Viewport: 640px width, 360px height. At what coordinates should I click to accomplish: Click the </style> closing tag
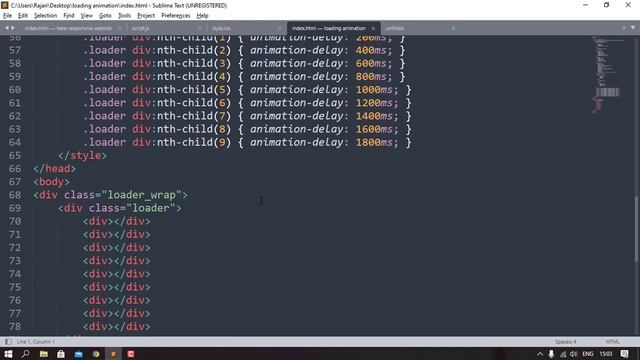pos(82,156)
